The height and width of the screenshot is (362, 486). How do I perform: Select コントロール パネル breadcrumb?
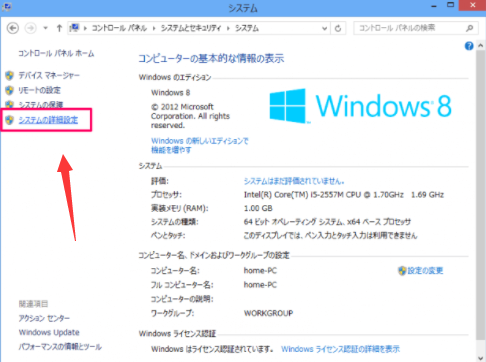point(119,28)
